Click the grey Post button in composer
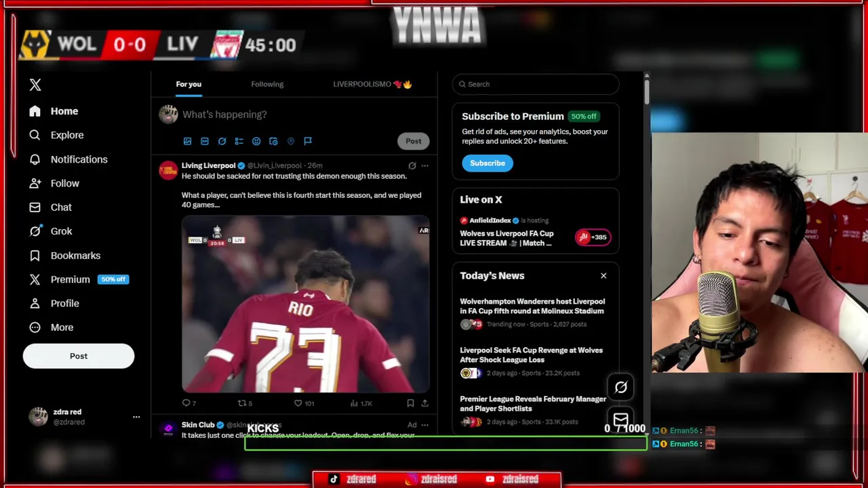 pyautogui.click(x=413, y=141)
